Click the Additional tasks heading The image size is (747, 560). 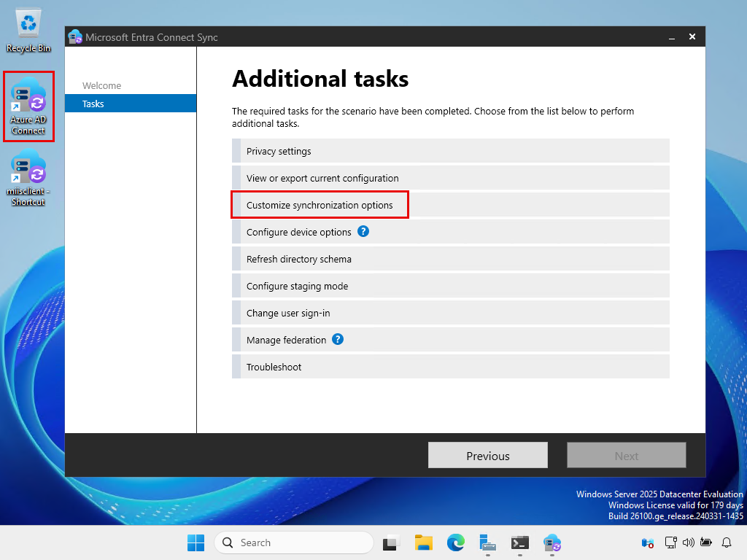[x=320, y=79]
